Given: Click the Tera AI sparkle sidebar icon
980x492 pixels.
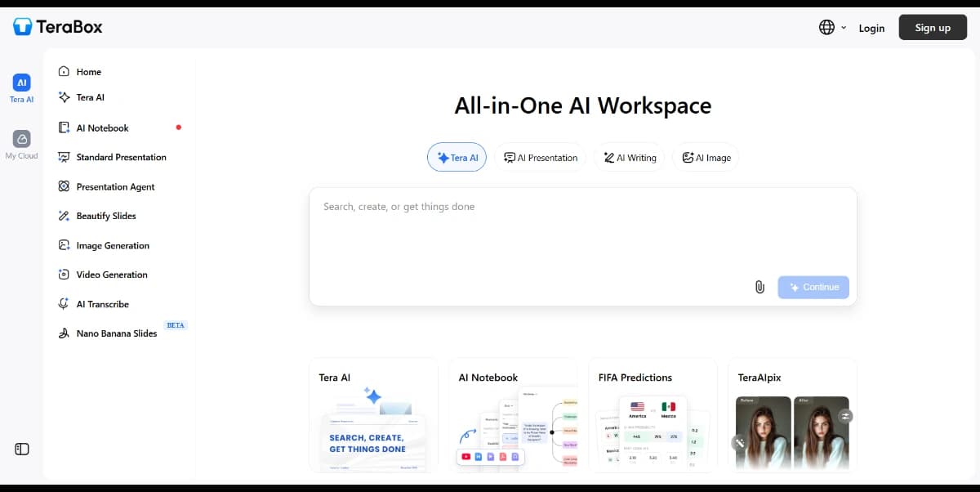Looking at the screenshot, I should pyautogui.click(x=64, y=97).
